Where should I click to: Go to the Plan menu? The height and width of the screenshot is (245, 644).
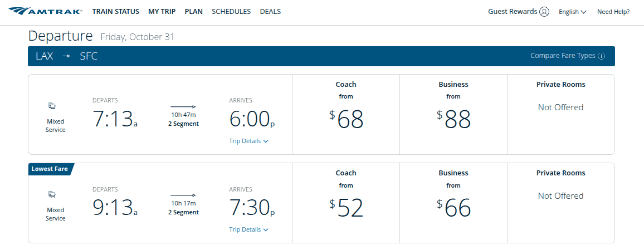(x=193, y=12)
